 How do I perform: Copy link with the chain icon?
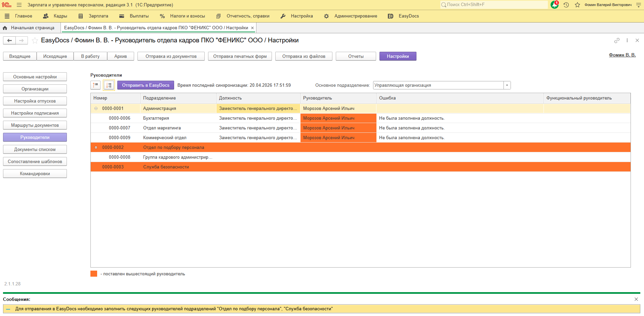[x=617, y=40]
